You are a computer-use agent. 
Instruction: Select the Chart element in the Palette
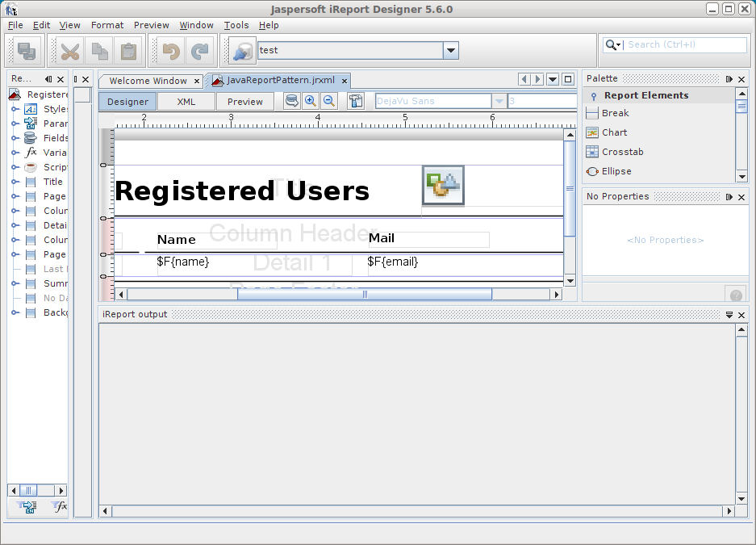tap(614, 132)
